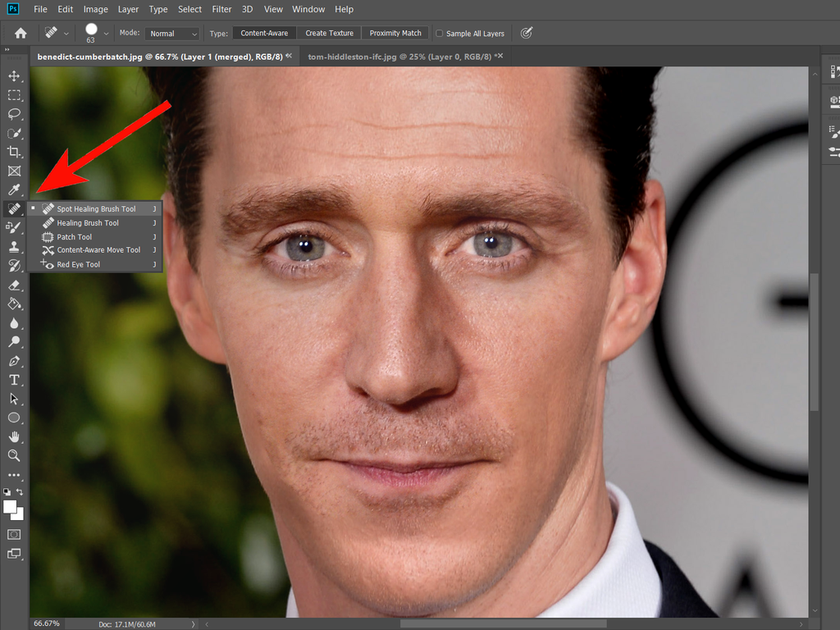840x630 pixels.
Task: Open the File menu
Action: (40, 9)
